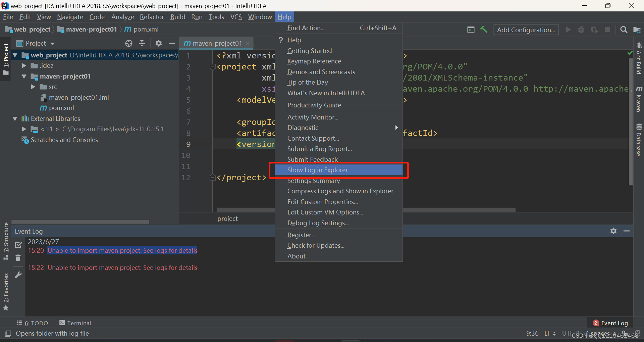Select Find Action menu entry
Screen dimensions: 644x342
339,28
